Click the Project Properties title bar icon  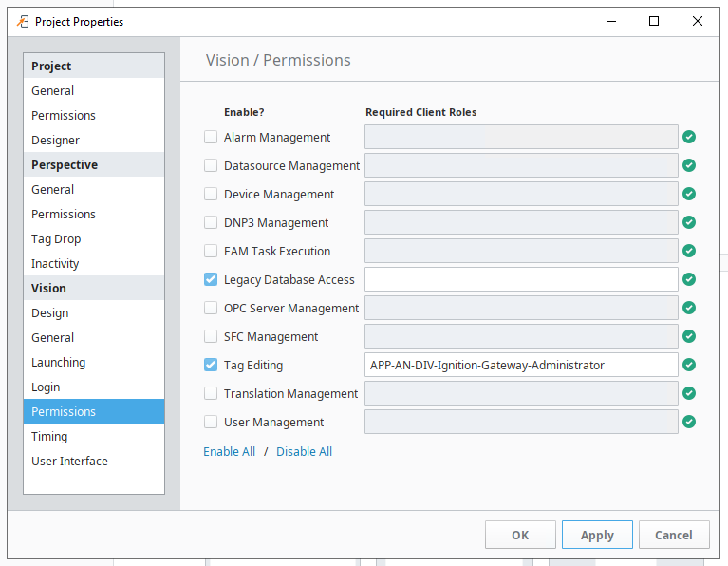(x=23, y=21)
